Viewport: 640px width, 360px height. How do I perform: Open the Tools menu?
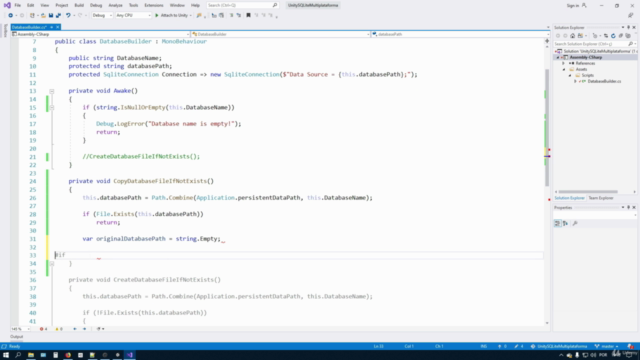coord(133,5)
